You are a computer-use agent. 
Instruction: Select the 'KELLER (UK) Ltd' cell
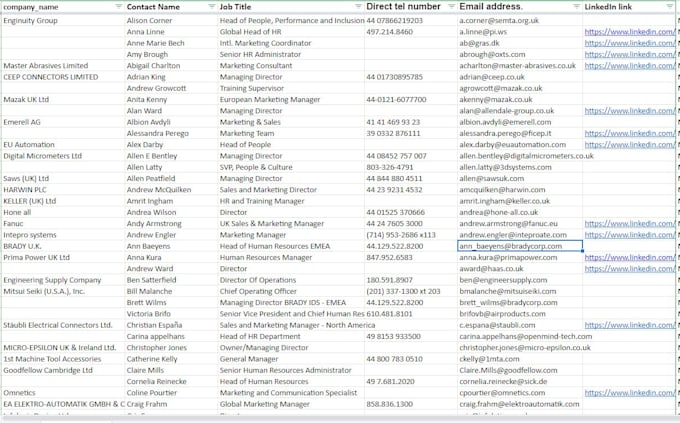(62, 201)
